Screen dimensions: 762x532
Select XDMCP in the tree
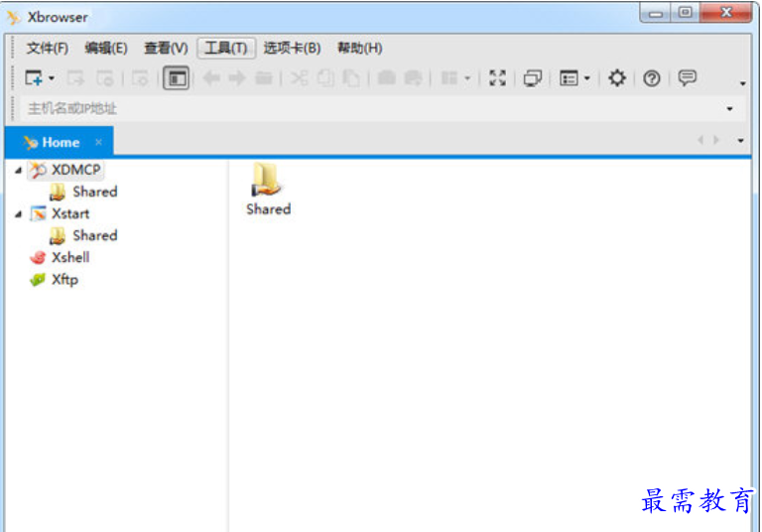65,170
